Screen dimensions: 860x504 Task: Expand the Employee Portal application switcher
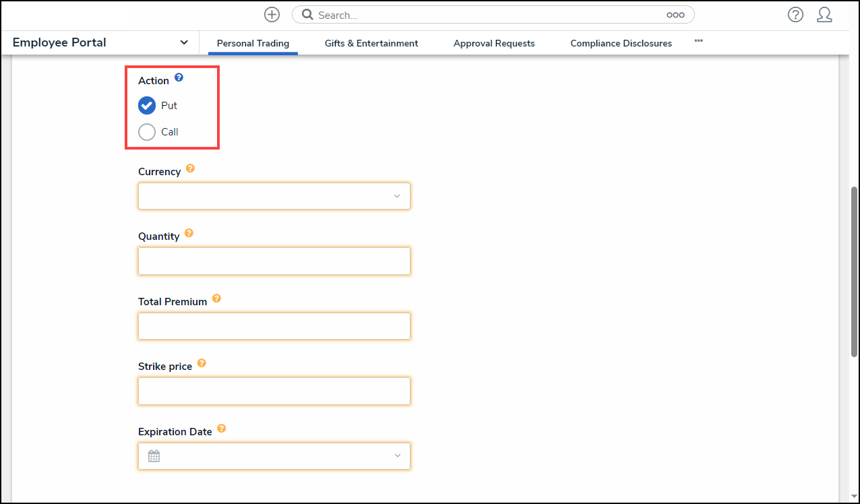click(183, 42)
